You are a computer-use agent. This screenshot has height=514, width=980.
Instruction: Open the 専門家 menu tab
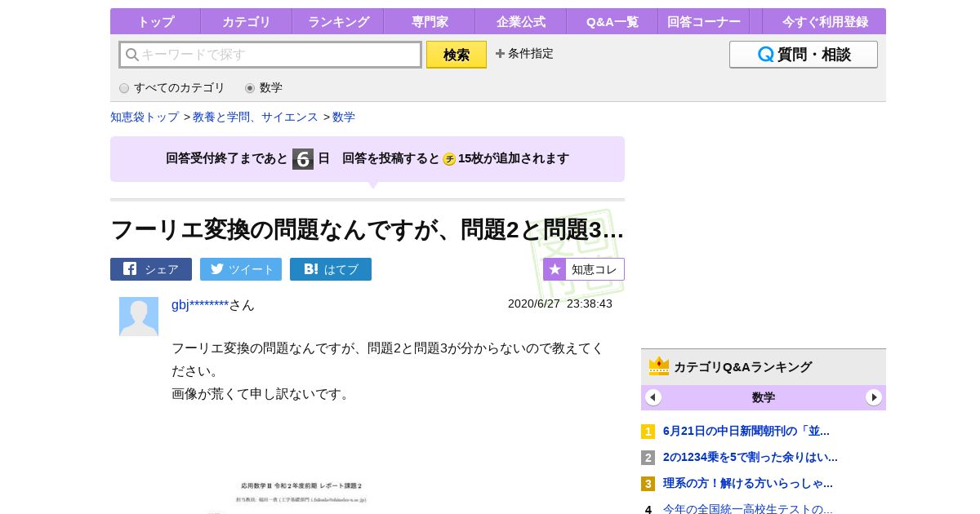point(430,21)
